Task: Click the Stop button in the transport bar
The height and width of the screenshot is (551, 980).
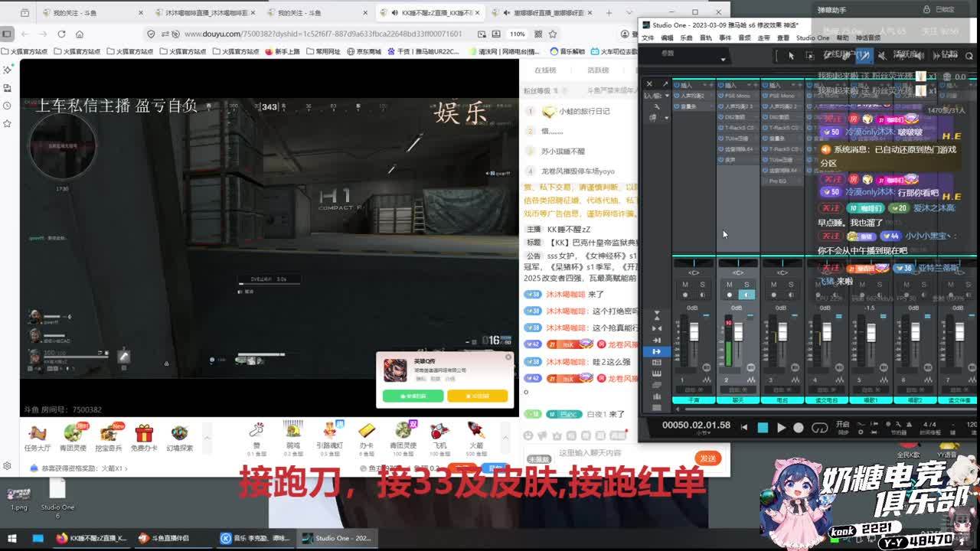Action: coord(763,428)
